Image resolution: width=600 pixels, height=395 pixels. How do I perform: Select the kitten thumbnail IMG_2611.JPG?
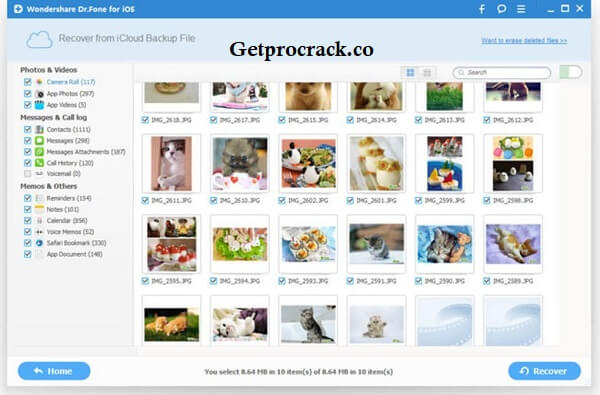coord(171,163)
